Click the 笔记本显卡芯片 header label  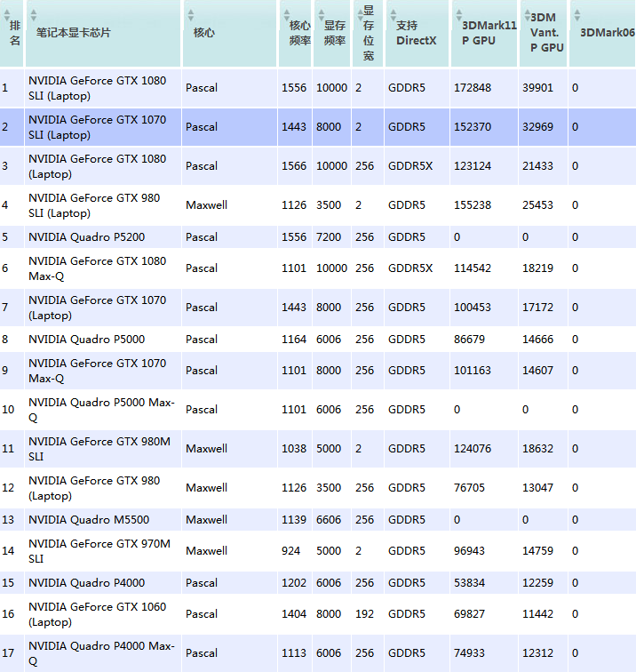(x=73, y=33)
